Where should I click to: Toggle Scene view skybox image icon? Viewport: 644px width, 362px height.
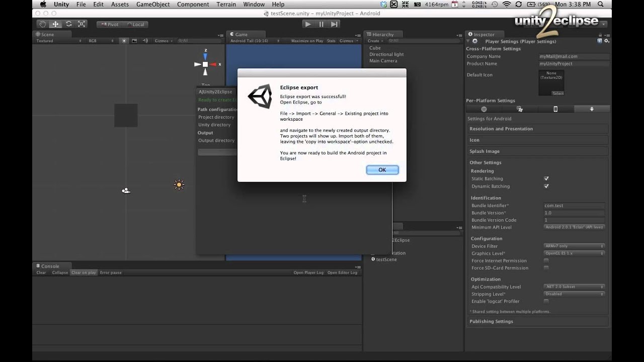click(x=134, y=41)
